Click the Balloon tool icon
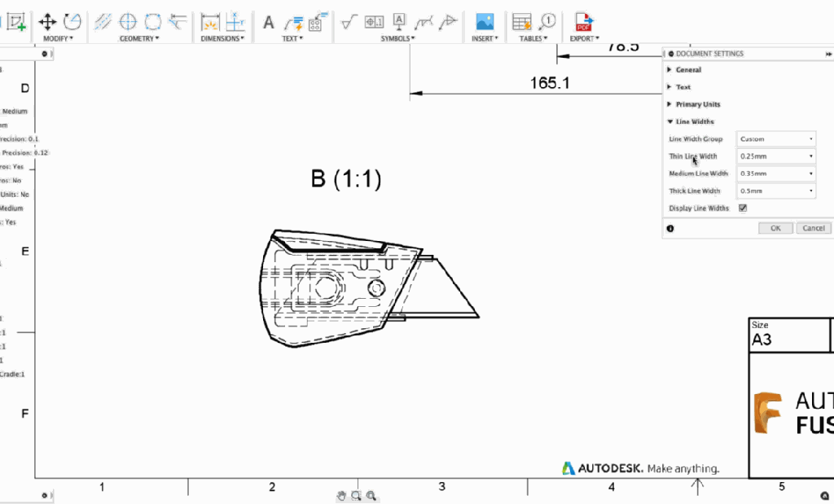The height and width of the screenshot is (504, 834). click(x=546, y=21)
